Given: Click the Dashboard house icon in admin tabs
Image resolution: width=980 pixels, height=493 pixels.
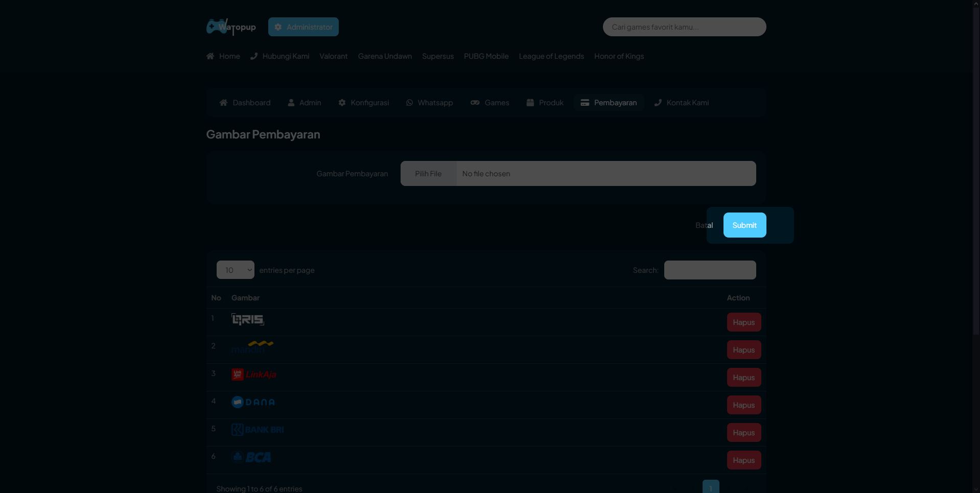Looking at the screenshot, I should click(x=223, y=103).
